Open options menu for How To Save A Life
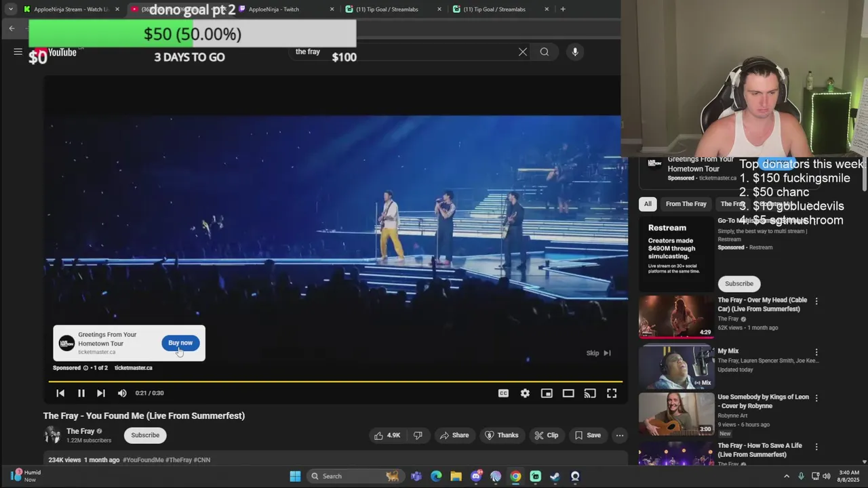868x488 pixels. point(816,447)
